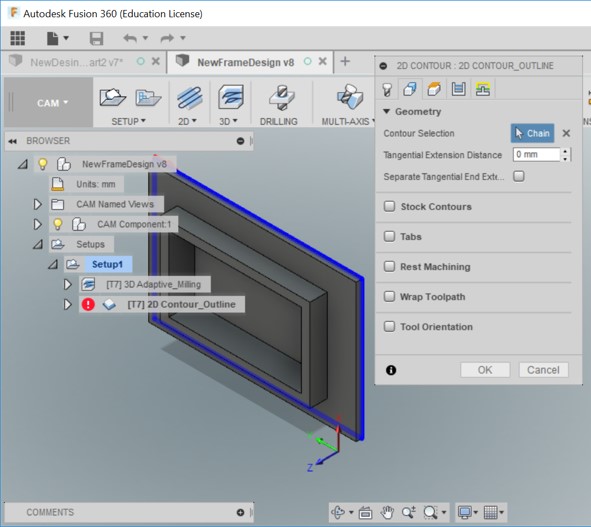Switch to NewFrameDesign v8 tab
The width and height of the screenshot is (591, 527).
coord(245,62)
